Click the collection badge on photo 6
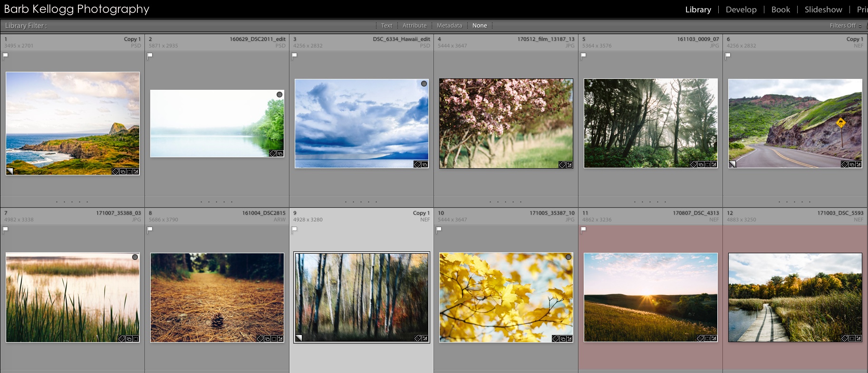The width and height of the screenshot is (868, 373). click(852, 164)
